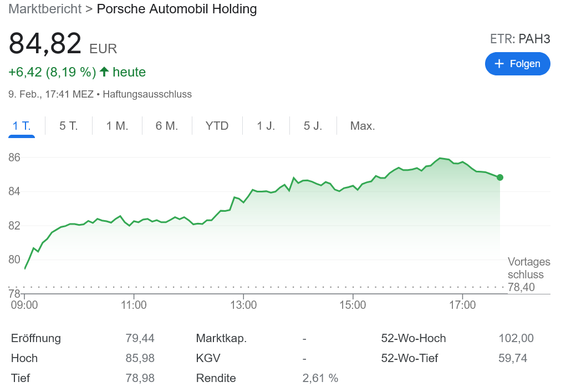561x392 pixels.
Task: Open the 6 M. price chart
Action: pos(166,126)
